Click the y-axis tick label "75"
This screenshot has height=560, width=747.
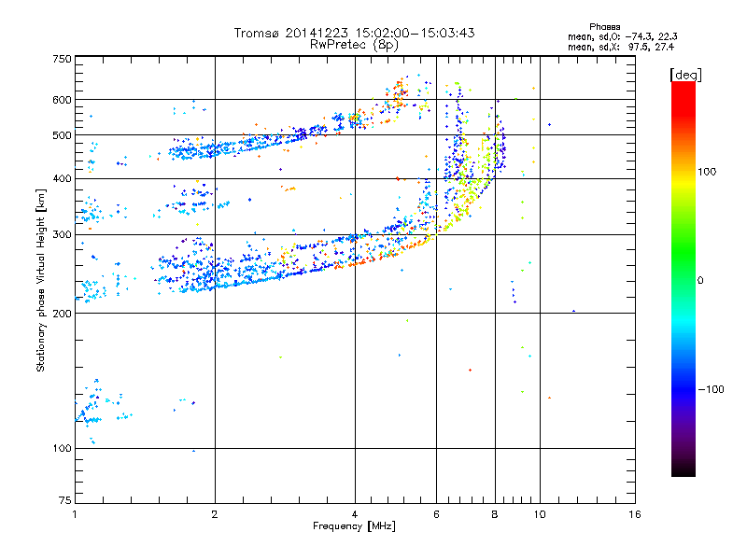[65, 500]
